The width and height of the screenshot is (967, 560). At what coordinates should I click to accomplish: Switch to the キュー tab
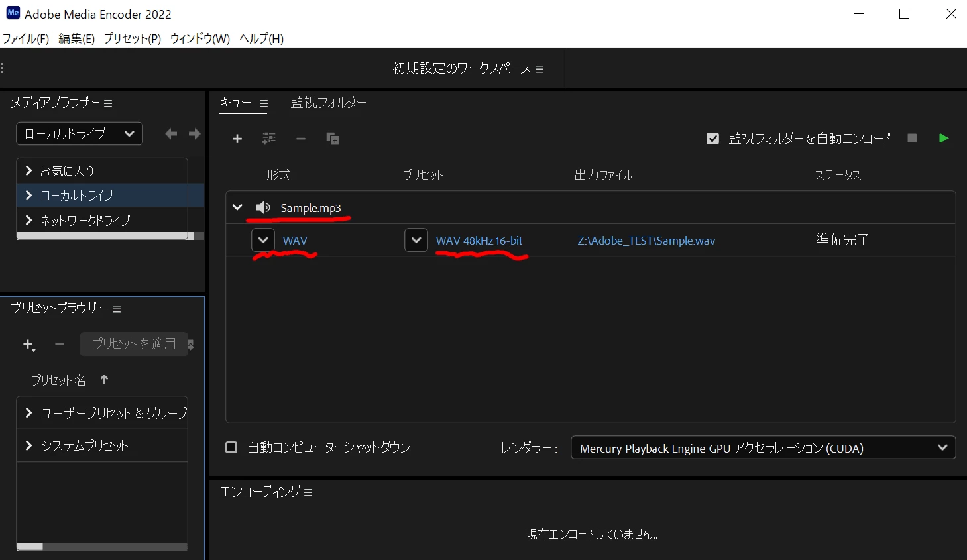point(236,103)
